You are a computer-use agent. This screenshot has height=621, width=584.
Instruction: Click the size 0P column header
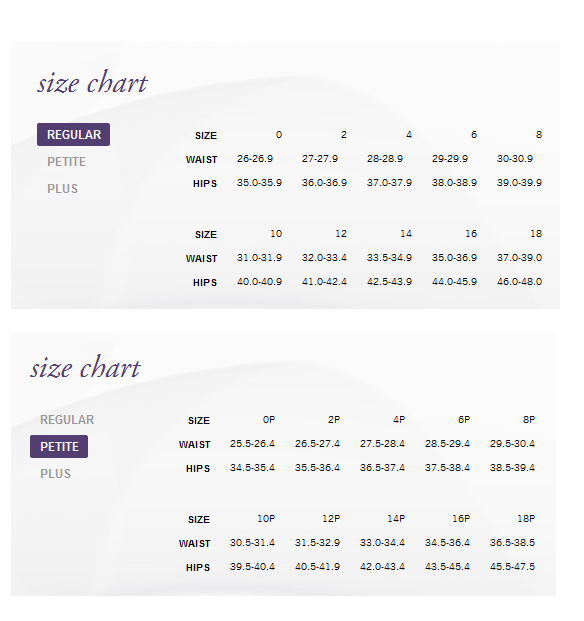(x=269, y=419)
